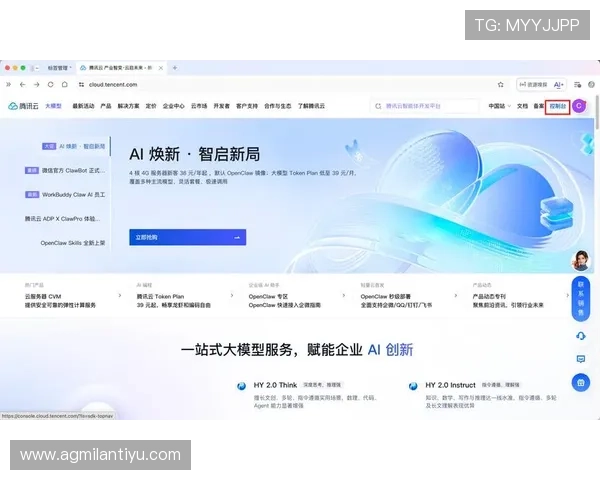
Task: Close the 腾讯云 browser tab
Action: pos(161,68)
